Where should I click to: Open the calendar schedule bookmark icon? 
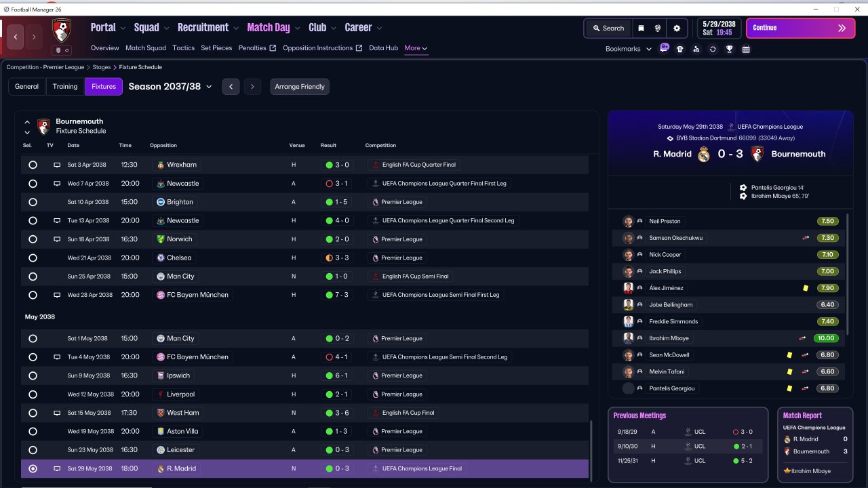[746, 49]
